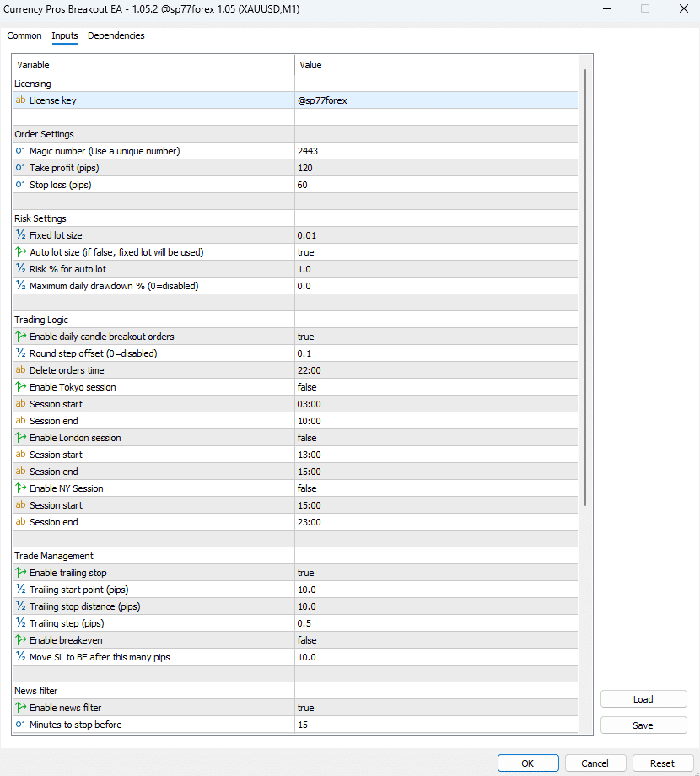Click the icon next to Delete orders time
Image resolution: width=700 pixels, height=776 pixels.
pyautogui.click(x=20, y=369)
